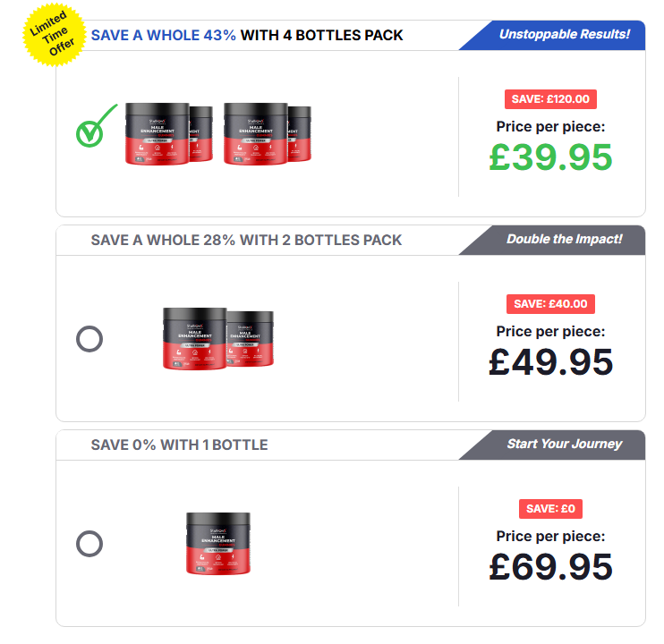Click Save a whole 43% with 4 bottles heading
This screenshot has height=644, width=664.
pos(247,35)
